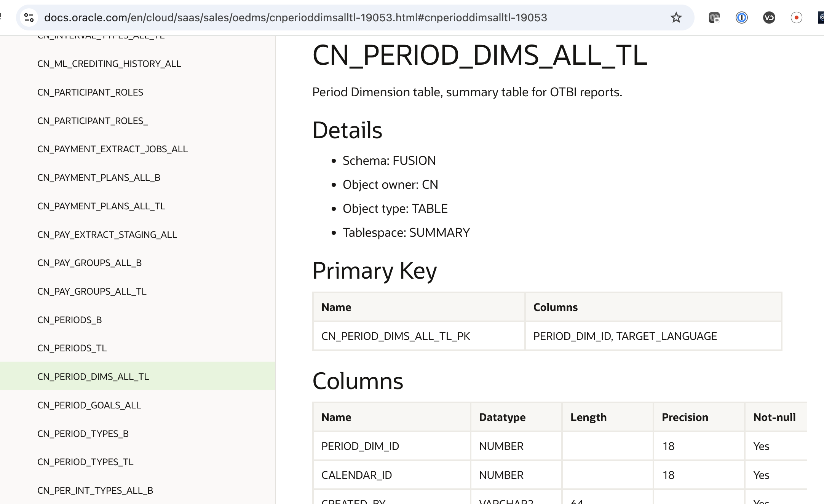This screenshot has height=504, width=824.
Task: Select CN_PARTICIPANT_ROLES sidebar entry
Action: click(90, 92)
